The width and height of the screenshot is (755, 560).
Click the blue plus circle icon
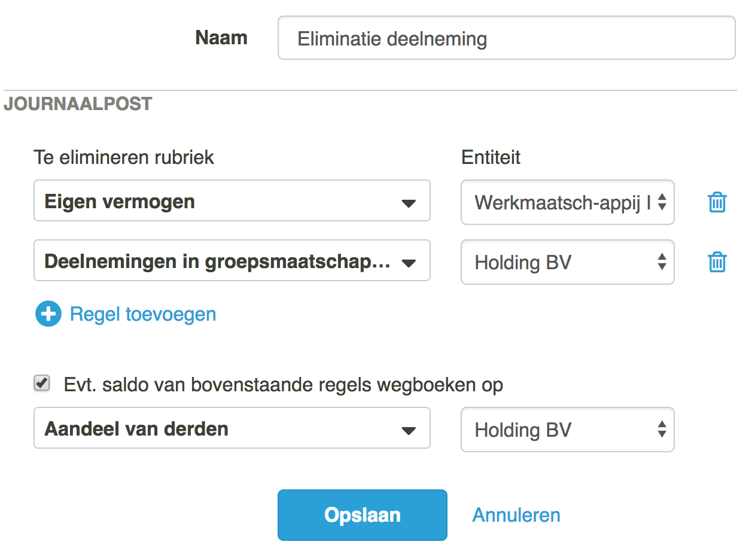click(48, 314)
